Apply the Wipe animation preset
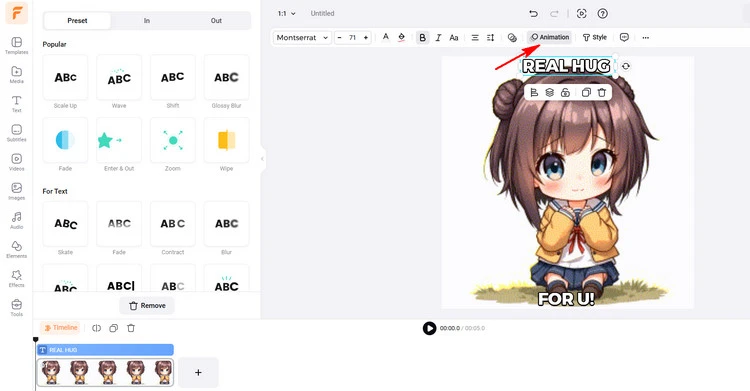 tap(226, 140)
